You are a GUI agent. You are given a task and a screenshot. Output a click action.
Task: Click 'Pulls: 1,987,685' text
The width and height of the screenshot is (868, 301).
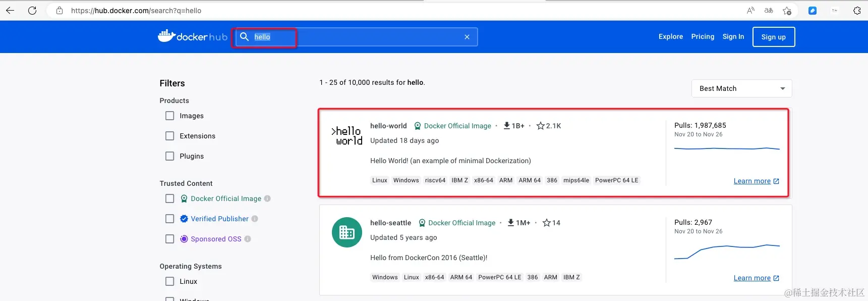click(700, 125)
